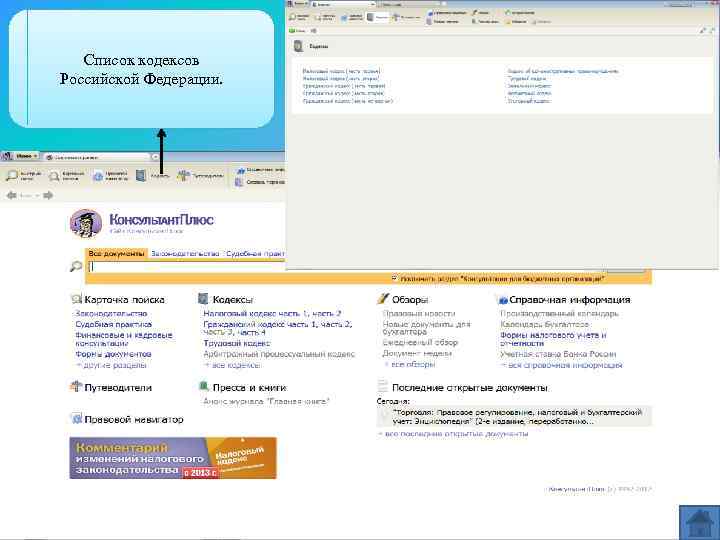Open the Карточка поиска section heading

pyautogui.click(x=124, y=300)
